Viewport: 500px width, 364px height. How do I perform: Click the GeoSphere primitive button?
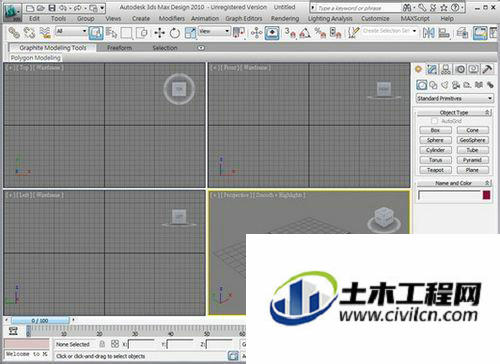[473, 140]
